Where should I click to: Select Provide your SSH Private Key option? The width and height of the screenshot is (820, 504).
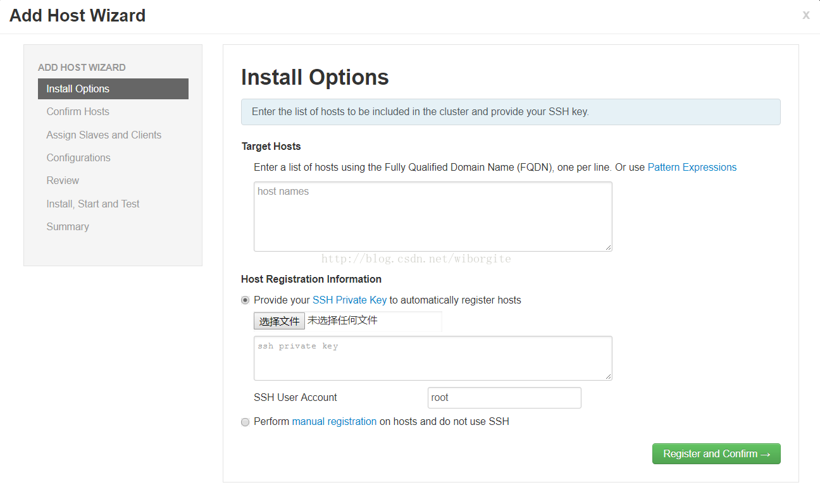pyautogui.click(x=245, y=300)
